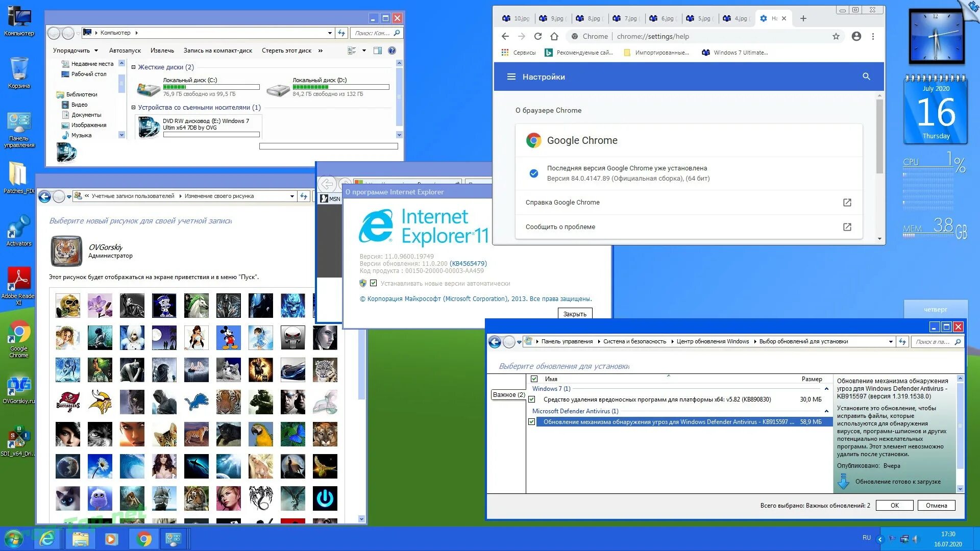The image size is (980, 551).
Task: Toggle automatic IE updates checkbox
Action: coord(373,283)
